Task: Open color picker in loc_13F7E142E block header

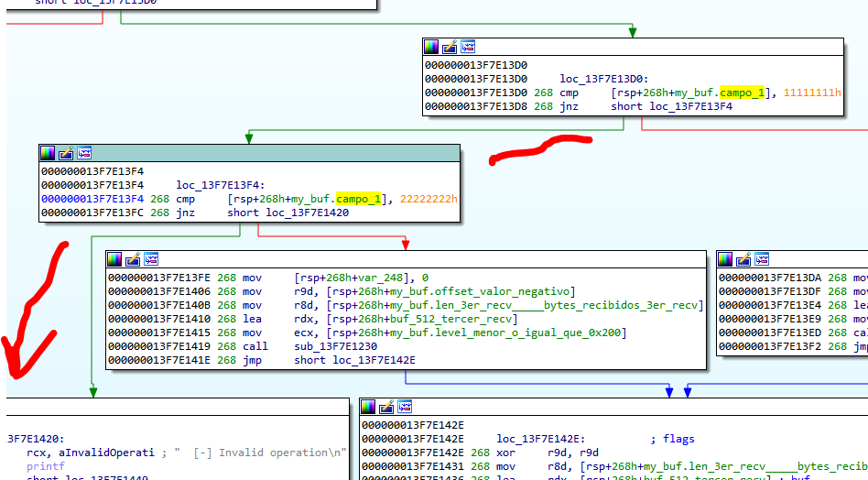Action: [x=368, y=407]
